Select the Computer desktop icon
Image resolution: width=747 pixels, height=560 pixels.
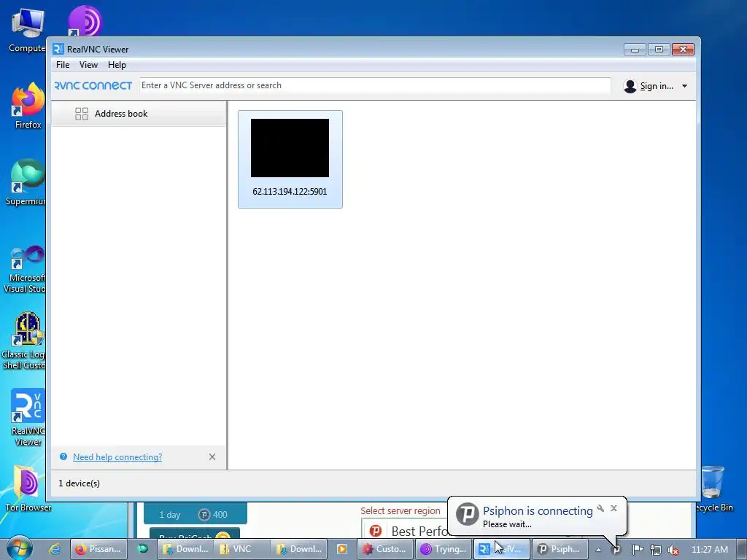pos(27,29)
